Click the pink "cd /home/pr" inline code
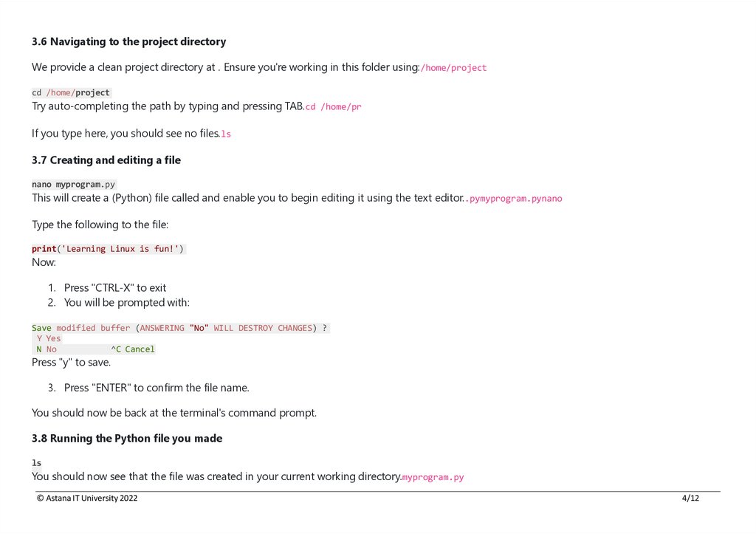This screenshot has width=756, height=534. [333, 106]
